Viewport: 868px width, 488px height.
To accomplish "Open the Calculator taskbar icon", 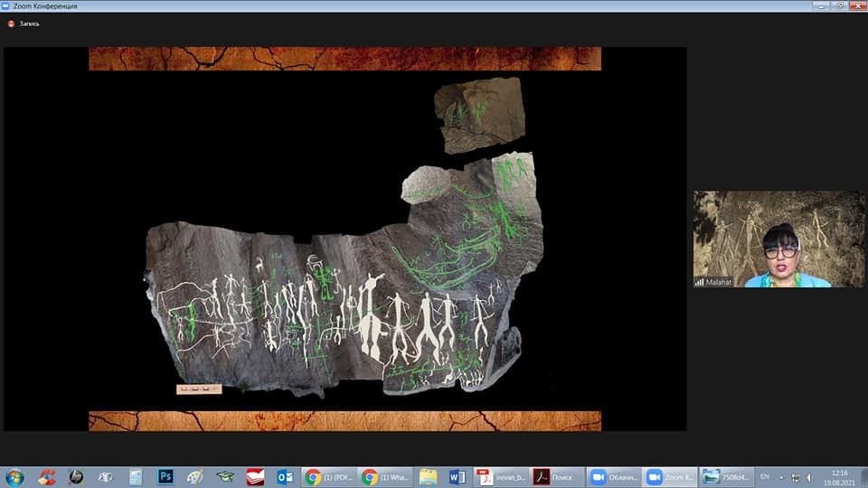I will point(136,477).
